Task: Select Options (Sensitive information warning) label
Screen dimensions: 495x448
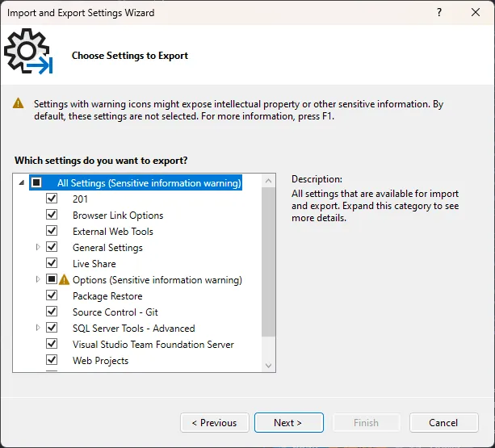Action: (157, 280)
